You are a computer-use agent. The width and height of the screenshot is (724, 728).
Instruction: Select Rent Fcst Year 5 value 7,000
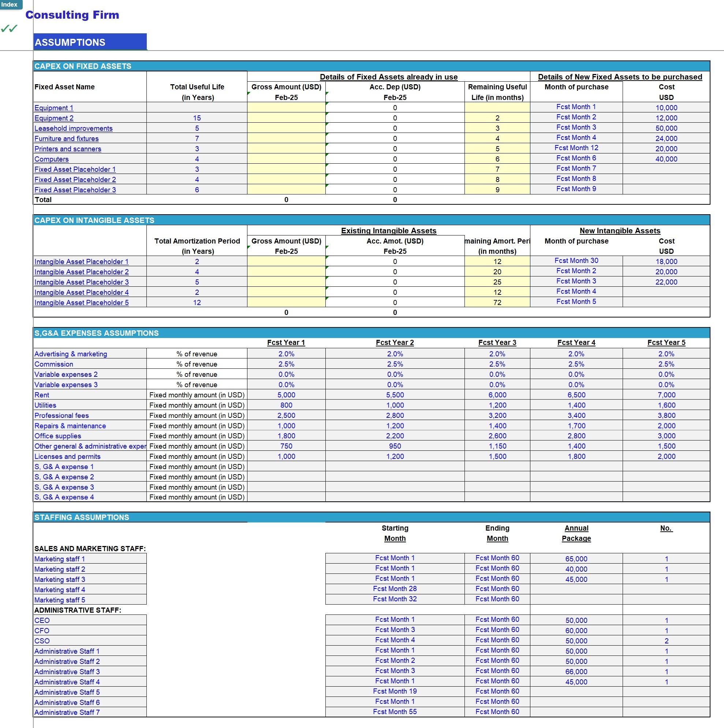[x=667, y=395]
